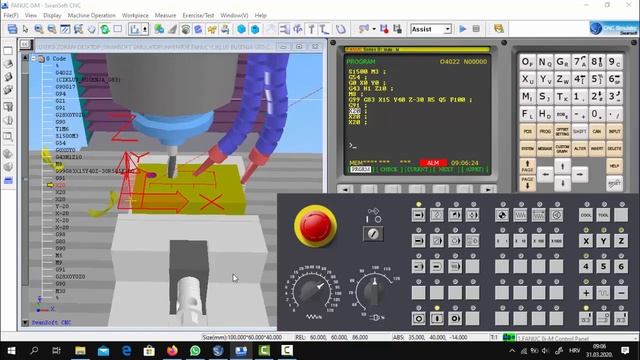Click the gold puzzle-piece toolbar icon

coord(212,29)
